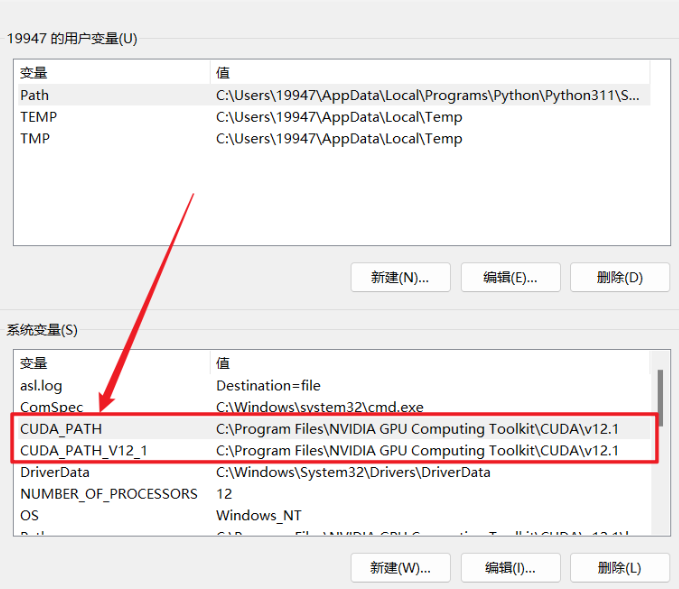Image resolution: width=679 pixels, height=589 pixels.
Task: Click the Python311 path value of Path
Action: point(427,95)
